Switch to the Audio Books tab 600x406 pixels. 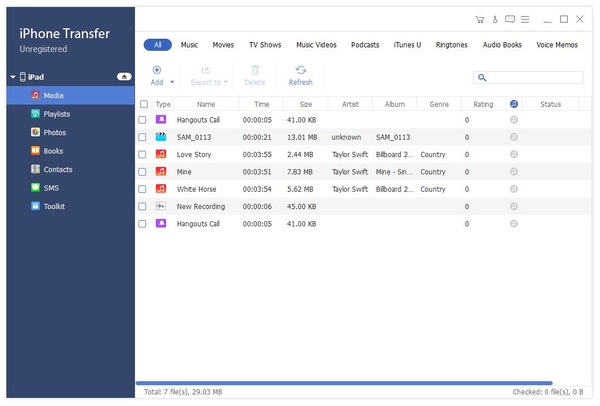[502, 45]
